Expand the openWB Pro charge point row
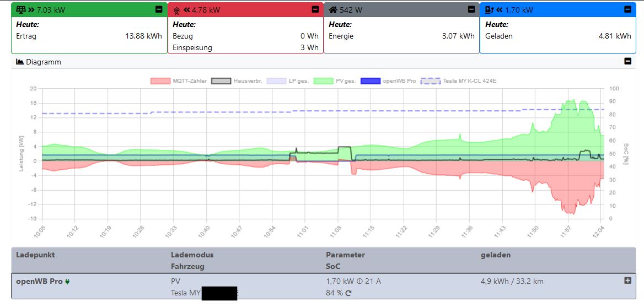This screenshot has width=644, height=307. (x=627, y=281)
